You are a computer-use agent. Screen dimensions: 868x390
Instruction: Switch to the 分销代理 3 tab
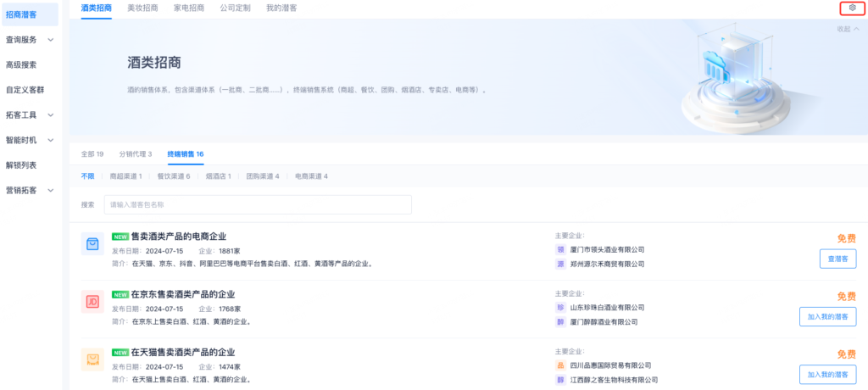coord(136,154)
